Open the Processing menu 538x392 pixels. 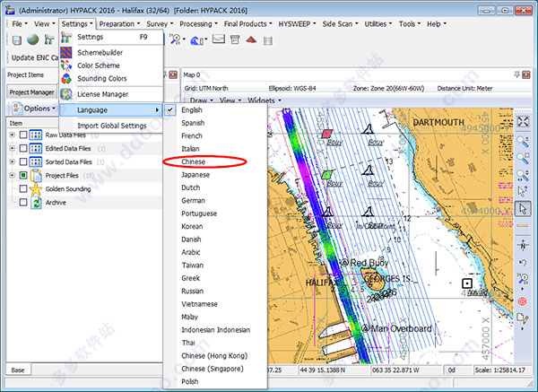pyautogui.click(x=198, y=23)
